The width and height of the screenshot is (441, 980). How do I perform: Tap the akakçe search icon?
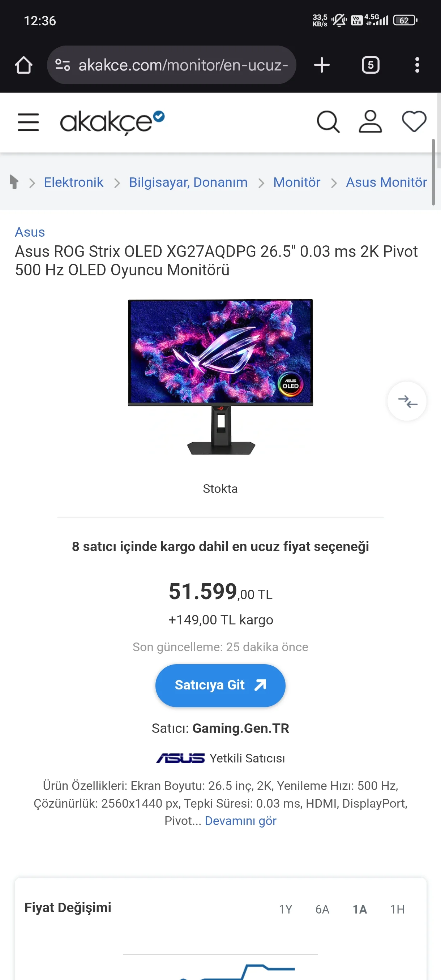point(328,122)
